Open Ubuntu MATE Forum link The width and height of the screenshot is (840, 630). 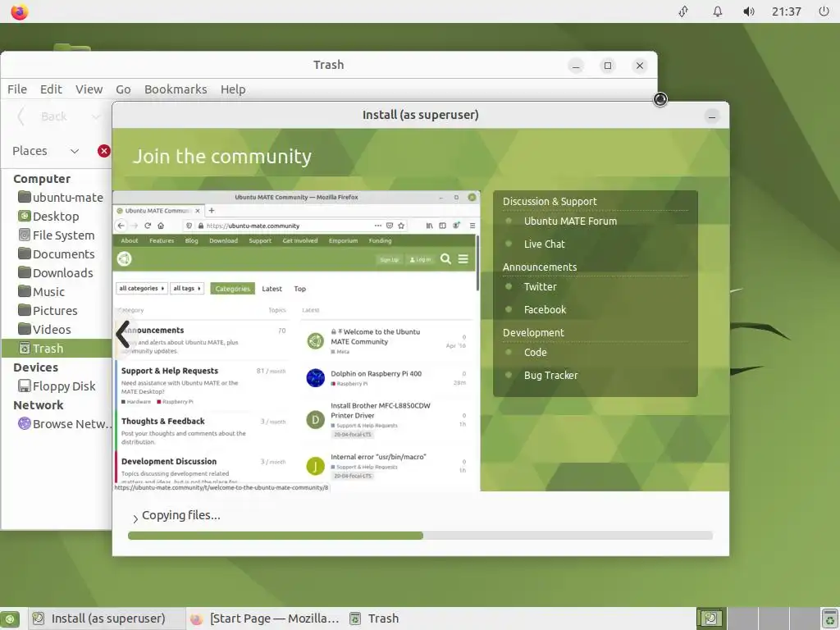(x=571, y=221)
